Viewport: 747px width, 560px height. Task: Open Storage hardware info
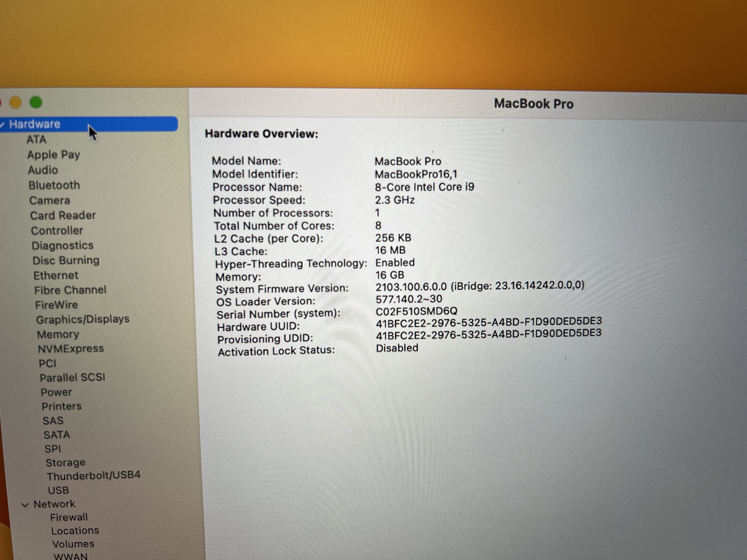[x=66, y=462]
